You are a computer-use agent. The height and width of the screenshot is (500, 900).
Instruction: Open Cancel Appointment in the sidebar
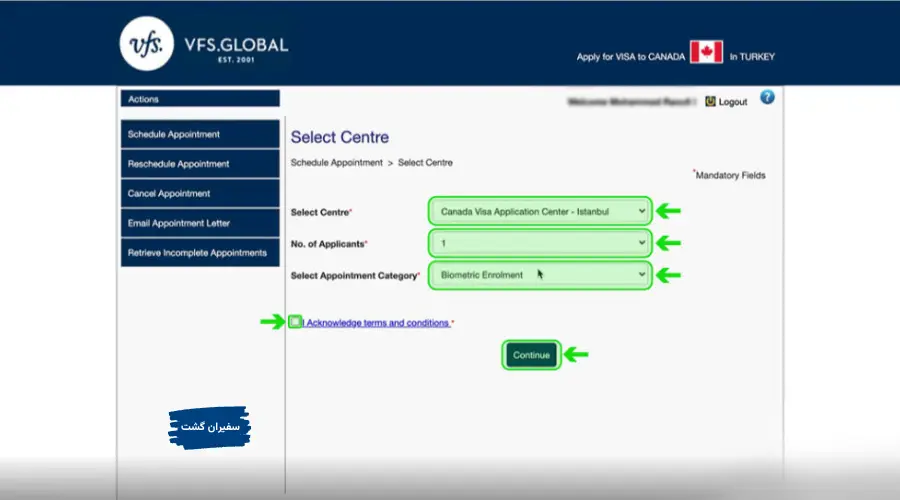(200, 193)
